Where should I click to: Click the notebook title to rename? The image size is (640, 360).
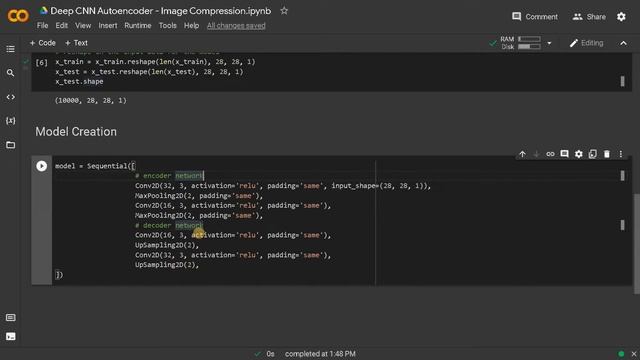point(160,11)
